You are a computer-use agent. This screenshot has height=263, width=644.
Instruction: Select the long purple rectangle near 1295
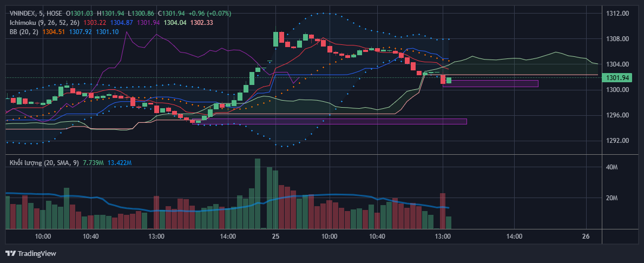pyautogui.click(x=330, y=121)
